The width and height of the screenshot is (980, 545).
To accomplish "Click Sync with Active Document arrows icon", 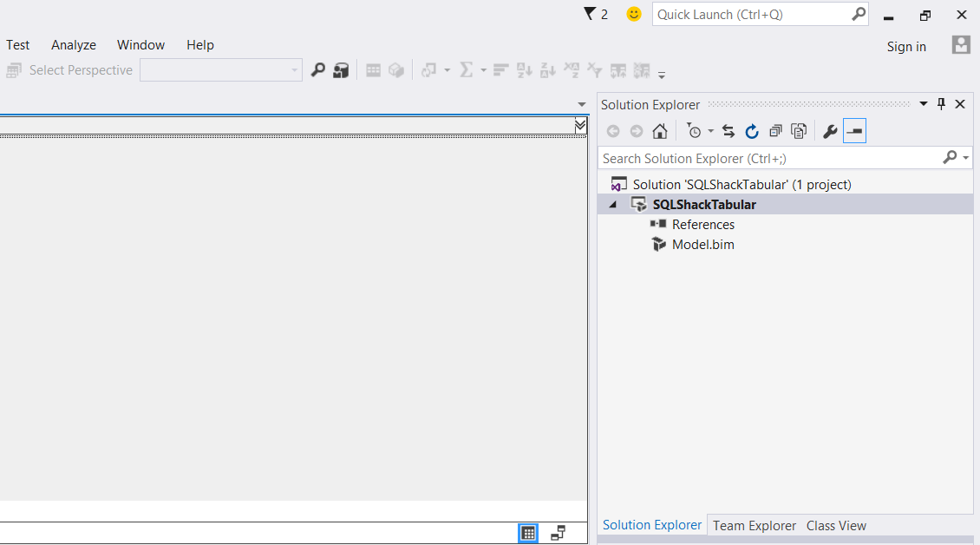I will pyautogui.click(x=728, y=131).
